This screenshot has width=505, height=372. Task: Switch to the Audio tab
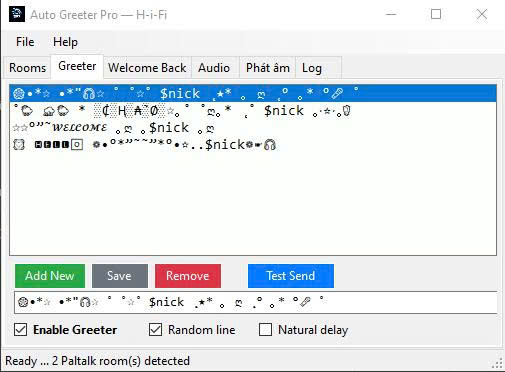tap(214, 68)
